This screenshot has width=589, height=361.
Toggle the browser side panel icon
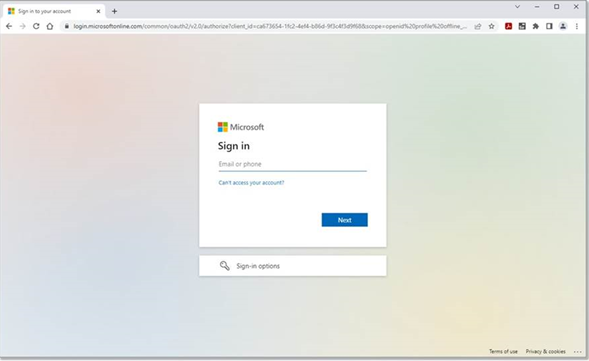pos(549,26)
